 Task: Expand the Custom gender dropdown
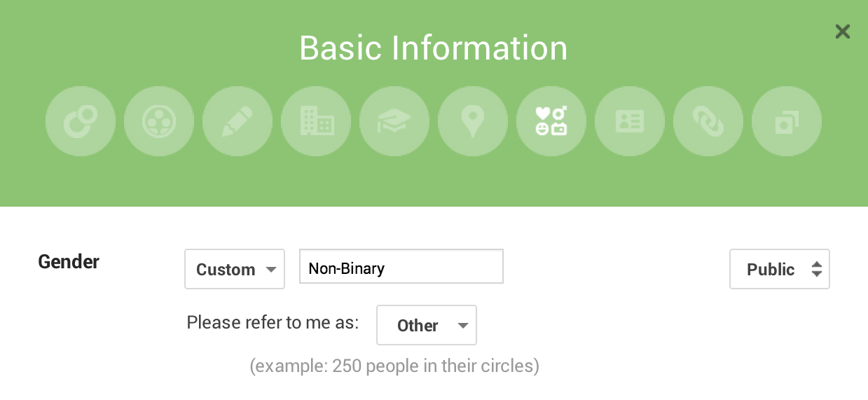point(235,269)
